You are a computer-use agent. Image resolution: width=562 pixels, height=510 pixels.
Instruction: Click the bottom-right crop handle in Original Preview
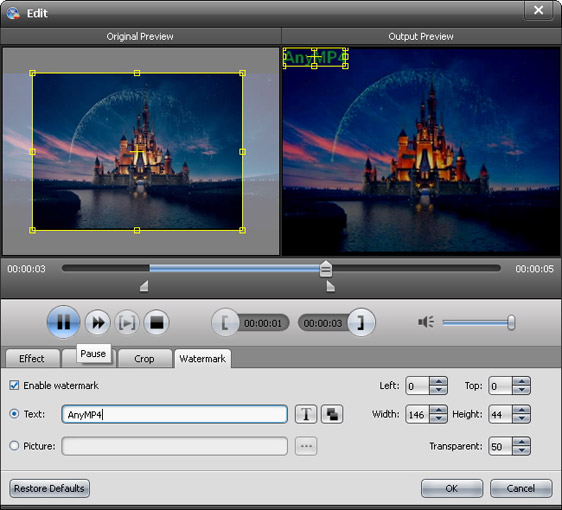pos(242,230)
